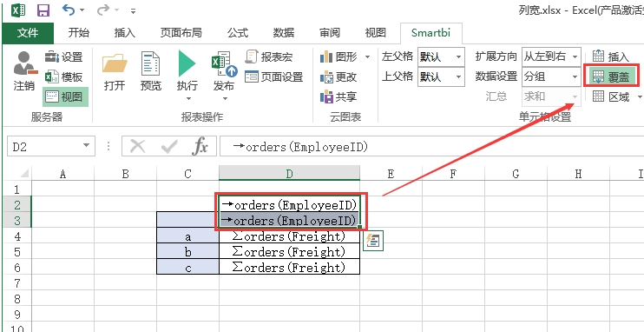Click the 覆盖 overwrite button

pos(612,76)
